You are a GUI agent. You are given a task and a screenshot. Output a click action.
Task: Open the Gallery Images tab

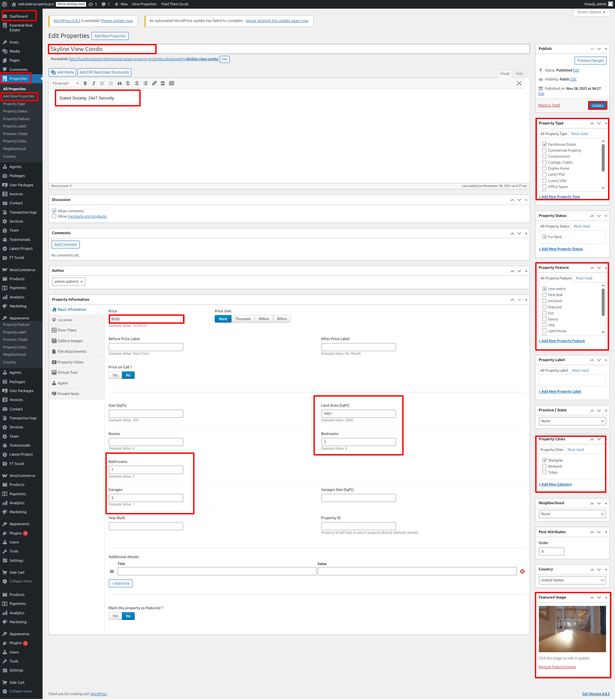click(x=70, y=341)
